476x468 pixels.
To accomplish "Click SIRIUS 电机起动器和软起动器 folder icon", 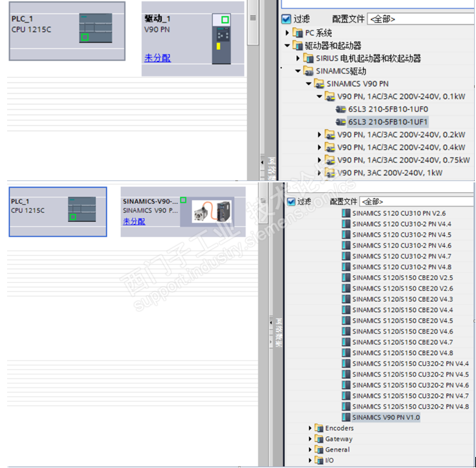I will click(308, 58).
